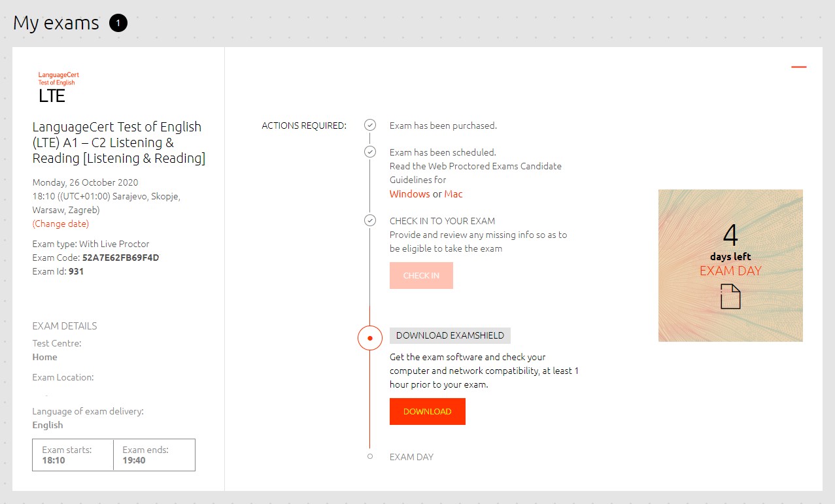Click the 'Check in to your exam' checkmark icon
The image size is (835, 504).
(x=370, y=220)
